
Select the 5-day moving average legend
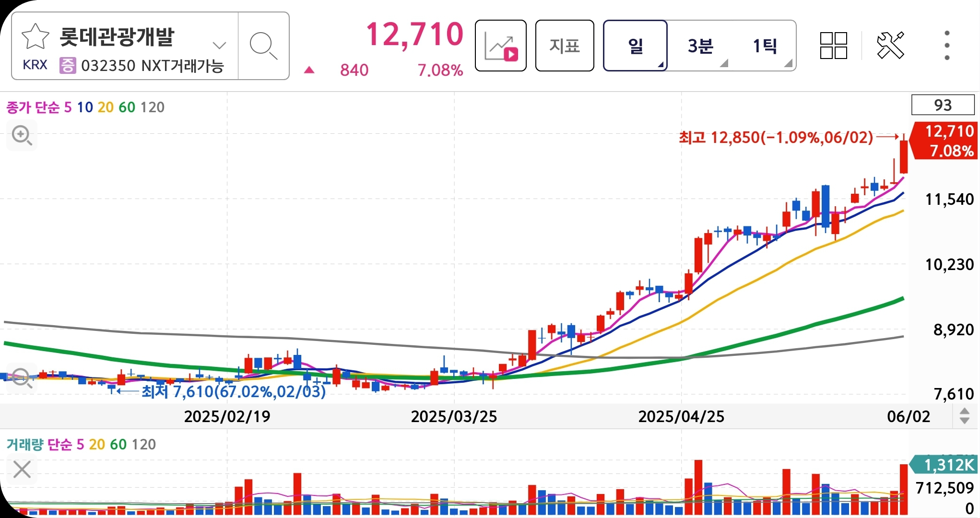click(x=68, y=107)
